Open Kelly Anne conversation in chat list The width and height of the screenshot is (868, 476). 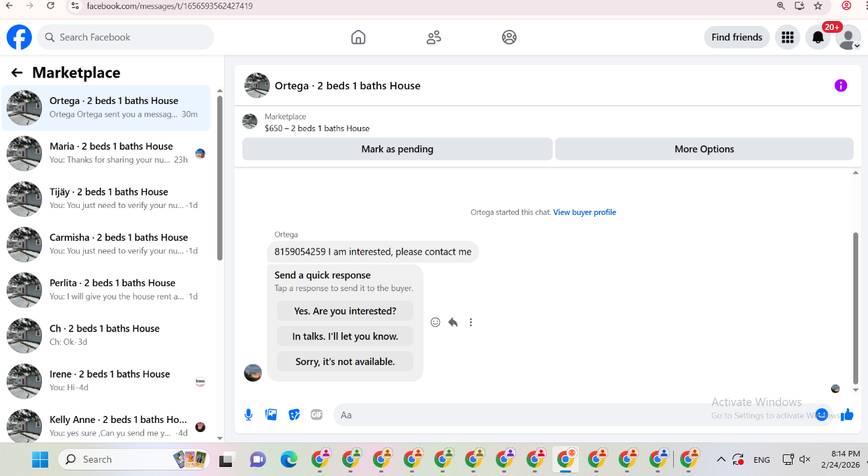point(106,426)
